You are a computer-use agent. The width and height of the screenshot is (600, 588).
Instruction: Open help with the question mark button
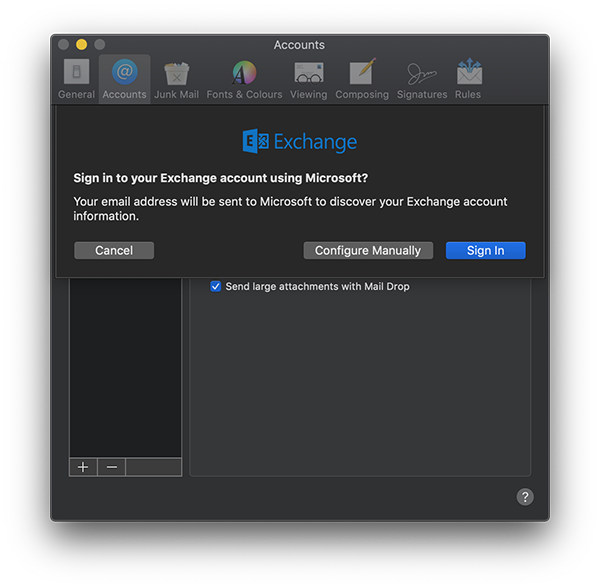click(x=525, y=497)
